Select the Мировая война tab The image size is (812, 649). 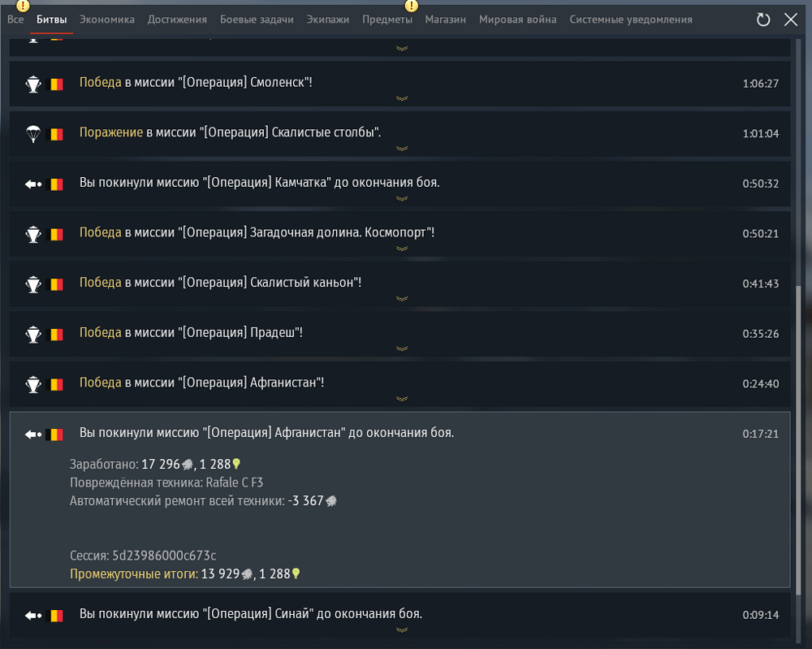click(517, 19)
